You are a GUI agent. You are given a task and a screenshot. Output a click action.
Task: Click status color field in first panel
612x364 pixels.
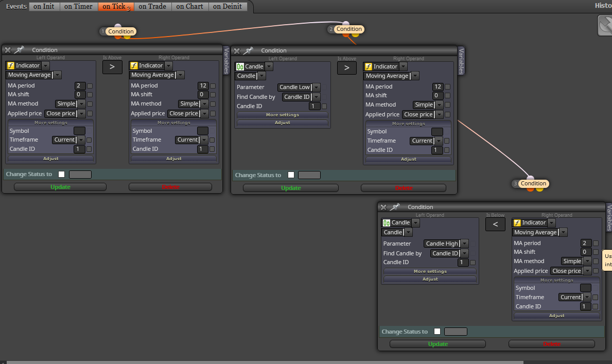click(80, 175)
